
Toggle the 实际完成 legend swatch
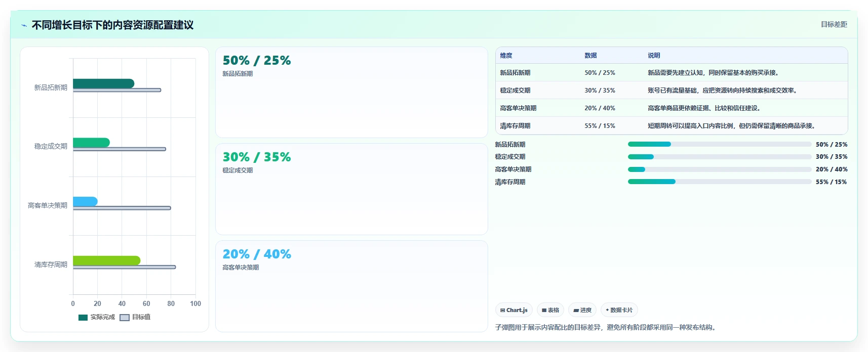[83, 318]
